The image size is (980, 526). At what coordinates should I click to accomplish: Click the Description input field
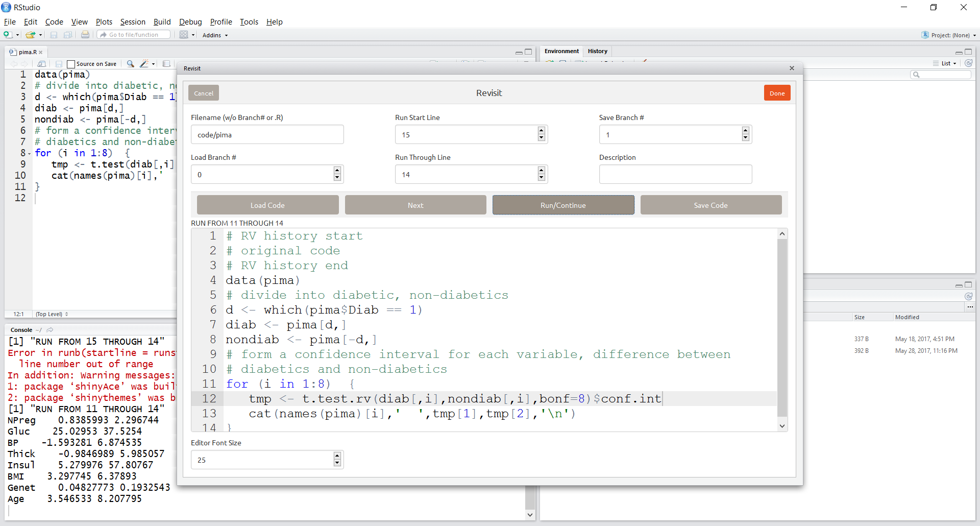point(675,175)
